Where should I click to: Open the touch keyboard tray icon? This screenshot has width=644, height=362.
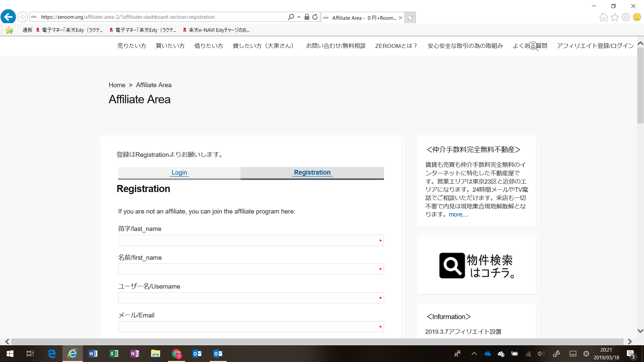573,354
